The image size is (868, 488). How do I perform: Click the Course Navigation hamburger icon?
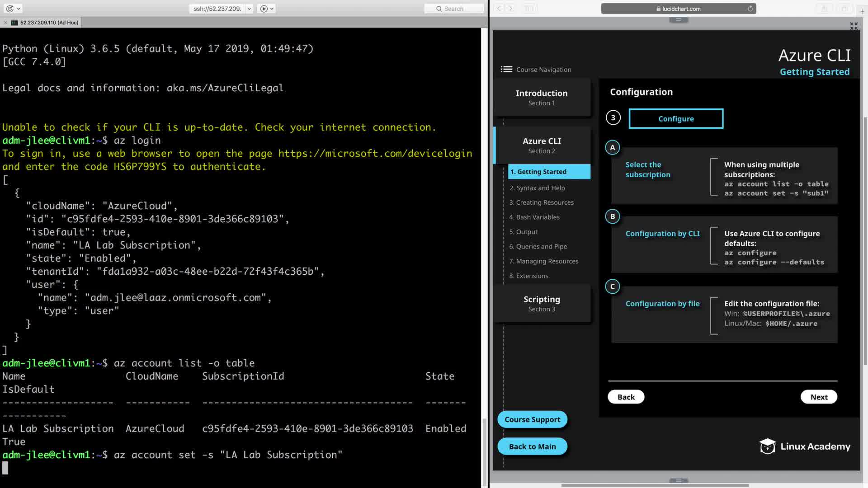pos(506,69)
